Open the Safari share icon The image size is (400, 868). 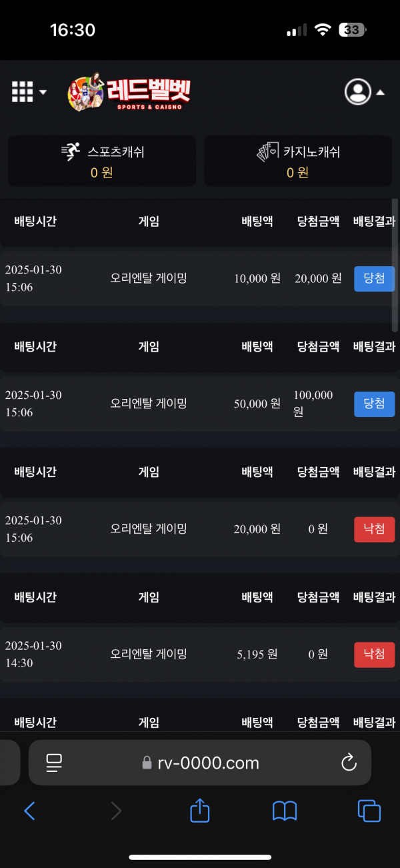pos(200,811)
